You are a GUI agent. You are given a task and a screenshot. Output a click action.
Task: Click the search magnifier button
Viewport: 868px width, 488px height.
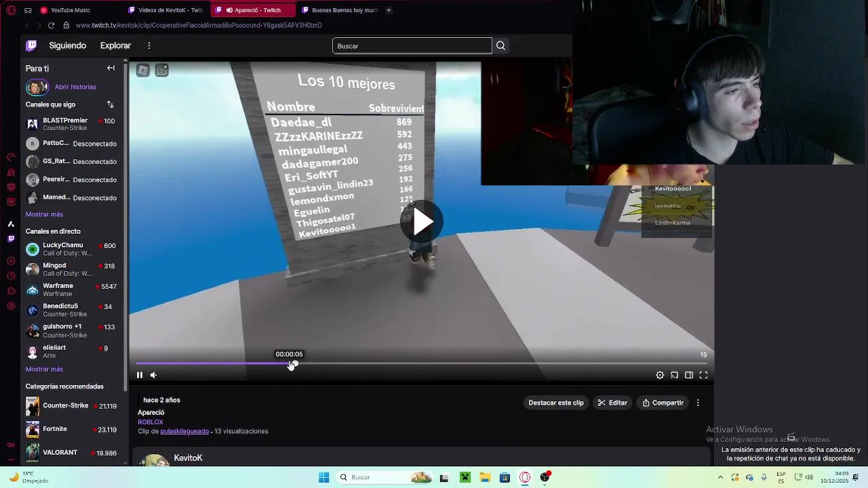point(500,45)
